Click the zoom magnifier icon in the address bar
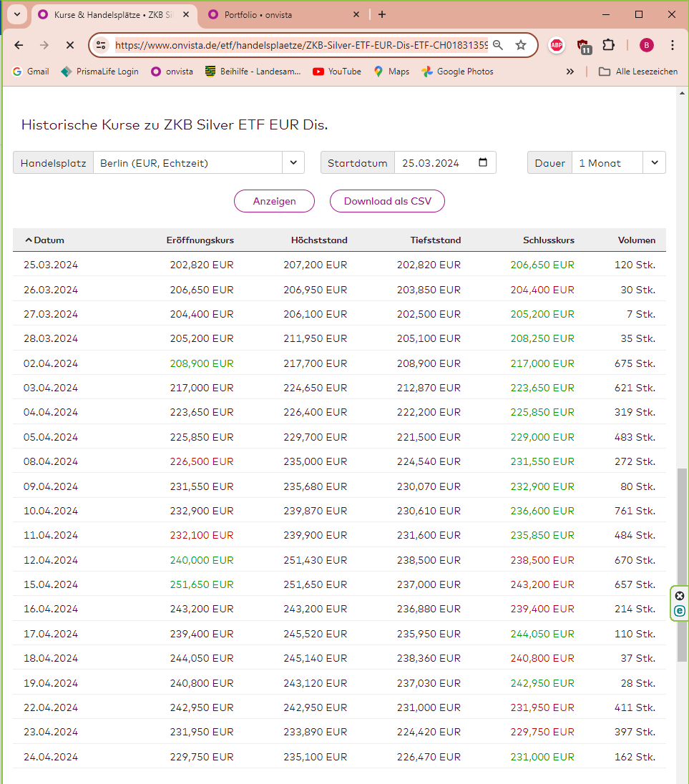This screenshot has height=784, width=689. point(498,45)
